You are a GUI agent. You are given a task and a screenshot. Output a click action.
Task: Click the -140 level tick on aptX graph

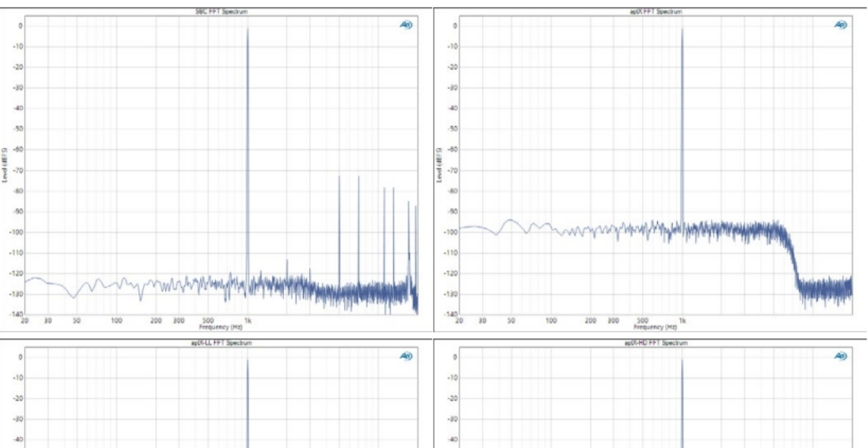point(451,314)
